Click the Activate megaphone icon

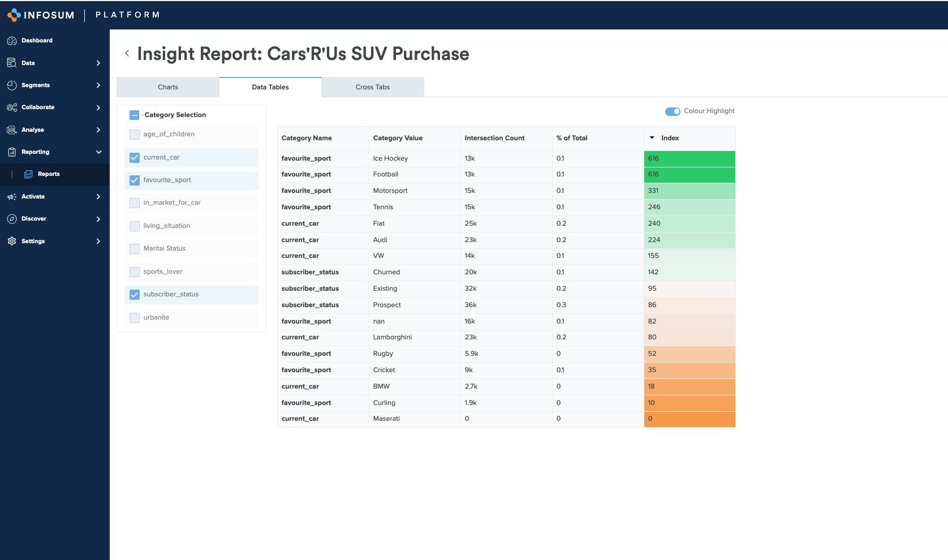(x=12, y=197)
